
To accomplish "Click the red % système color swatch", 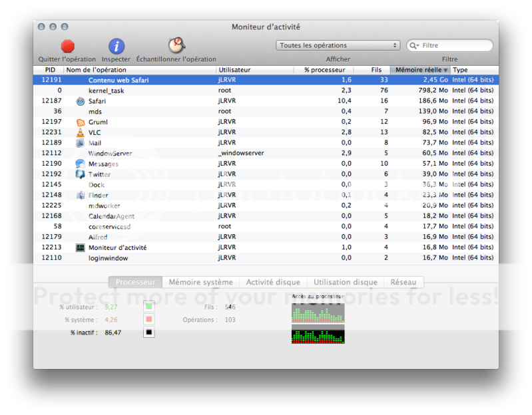I will pos(149,319).
